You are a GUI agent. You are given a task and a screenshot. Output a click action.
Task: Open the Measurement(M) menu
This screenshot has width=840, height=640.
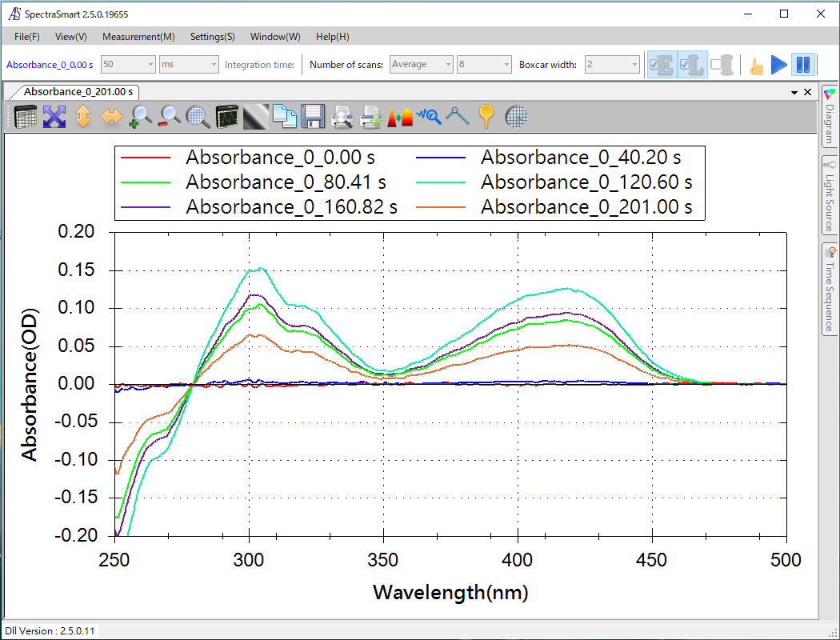click(138, 37)
